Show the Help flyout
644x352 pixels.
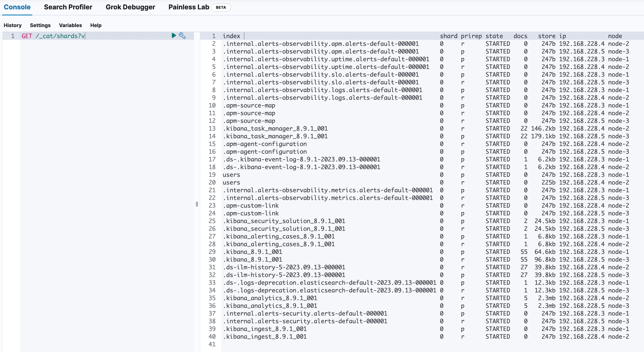[x=96, y=25]
